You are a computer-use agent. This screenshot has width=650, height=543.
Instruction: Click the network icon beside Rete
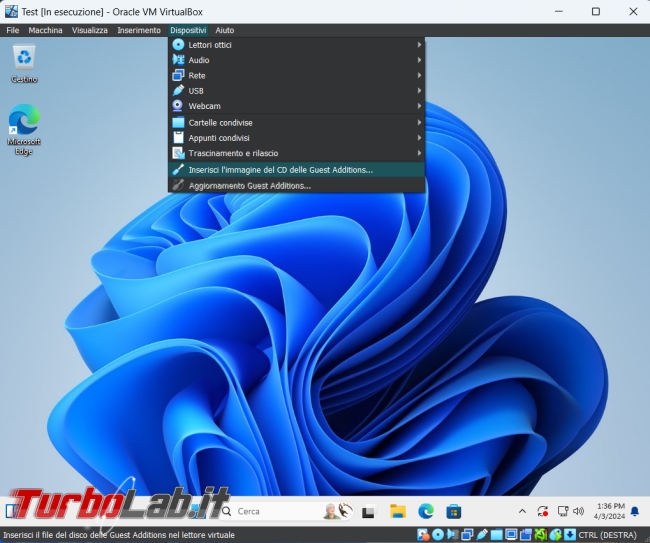click(x=178, y=75)
